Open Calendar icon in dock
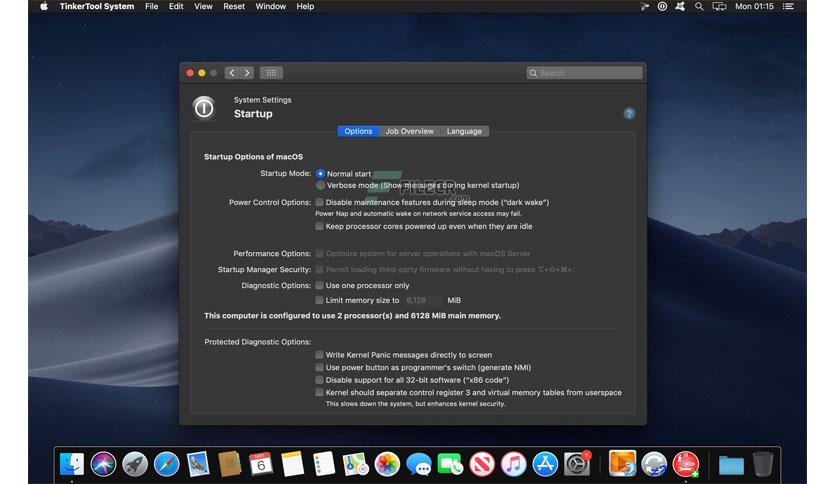The image size is (836, 484). (x=261, y=464)
